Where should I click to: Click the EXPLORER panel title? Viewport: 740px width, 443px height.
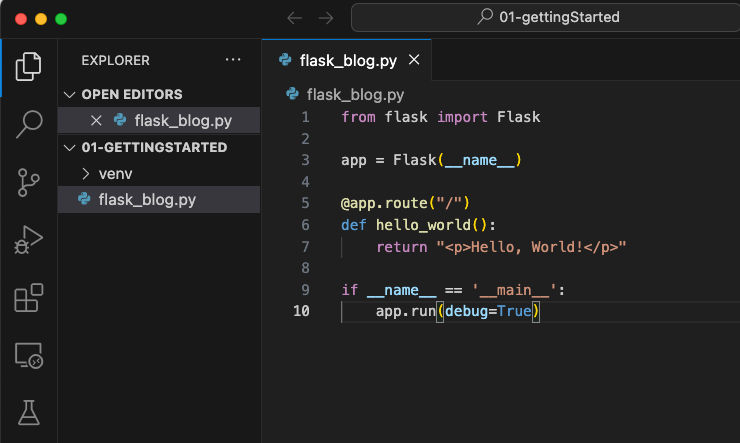(116, 60)
